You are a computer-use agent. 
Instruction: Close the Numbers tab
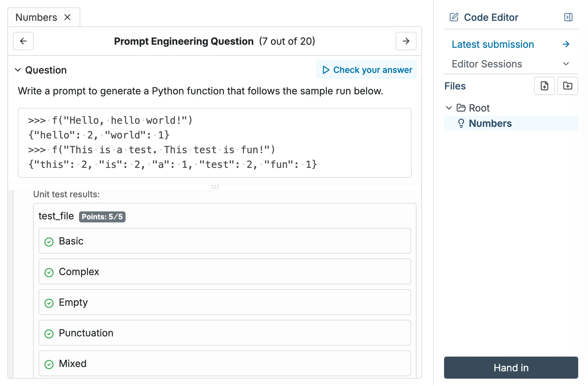click(x=68, y=17)
